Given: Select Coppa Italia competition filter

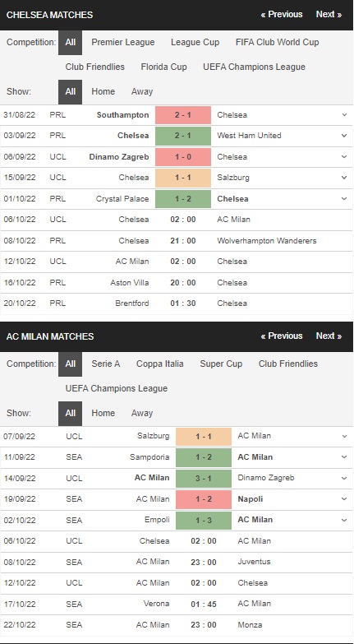Looking at the screenshot, I should 160,364.
